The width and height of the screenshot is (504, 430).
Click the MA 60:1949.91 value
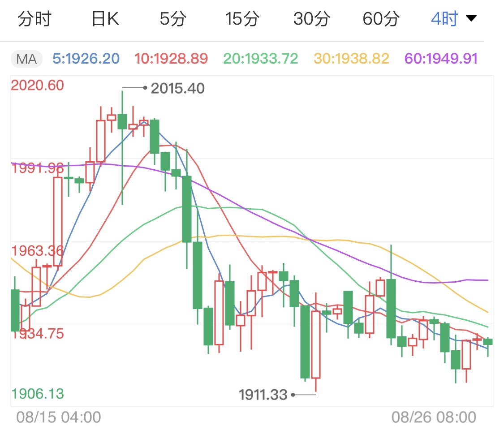pyautogui.click(x=441, y=59)
